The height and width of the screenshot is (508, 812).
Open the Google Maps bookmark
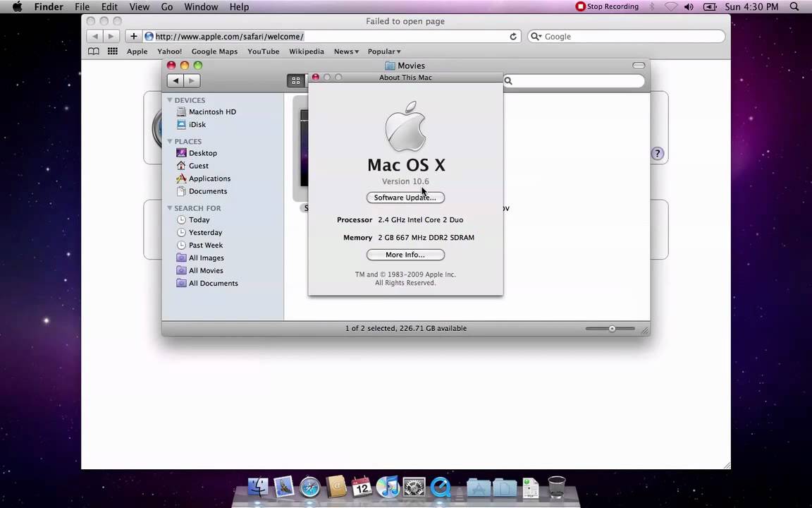point(214,52)
